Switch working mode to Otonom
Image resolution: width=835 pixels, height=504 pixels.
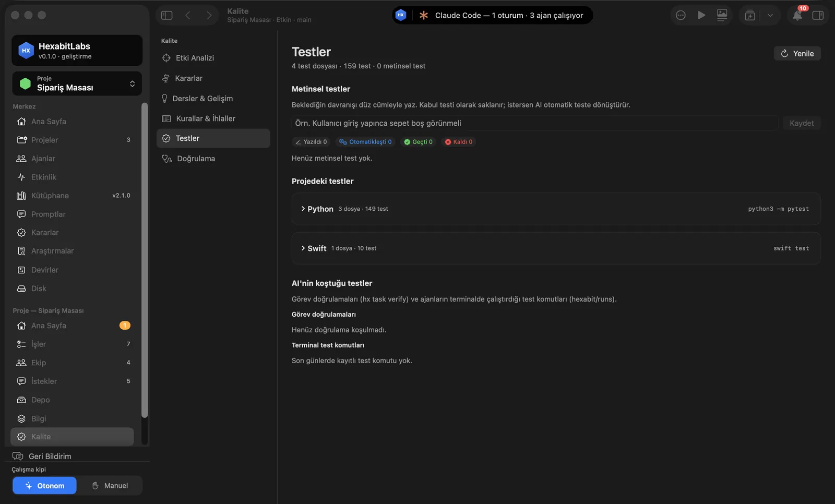[44, 486]
